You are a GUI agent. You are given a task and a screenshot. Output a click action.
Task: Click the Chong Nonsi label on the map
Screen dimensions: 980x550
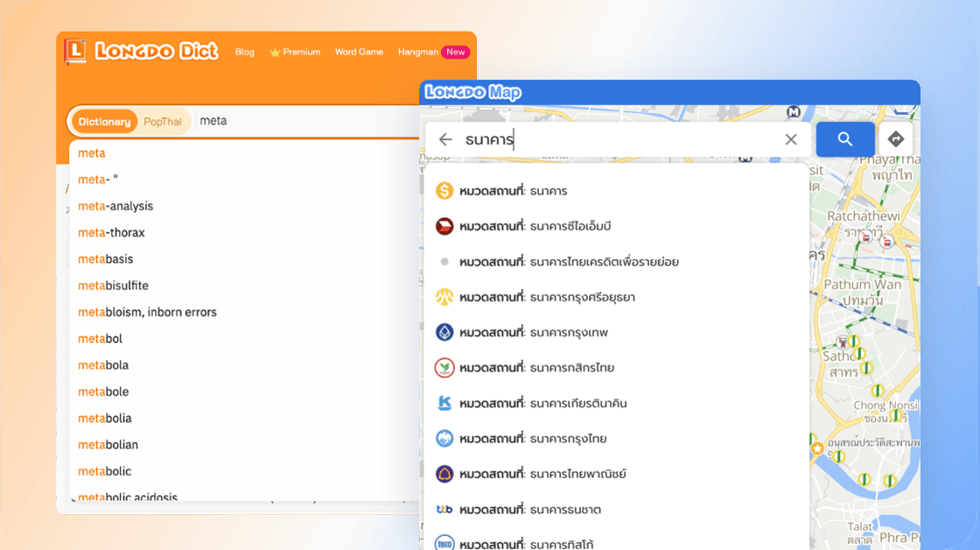(885, 405)
